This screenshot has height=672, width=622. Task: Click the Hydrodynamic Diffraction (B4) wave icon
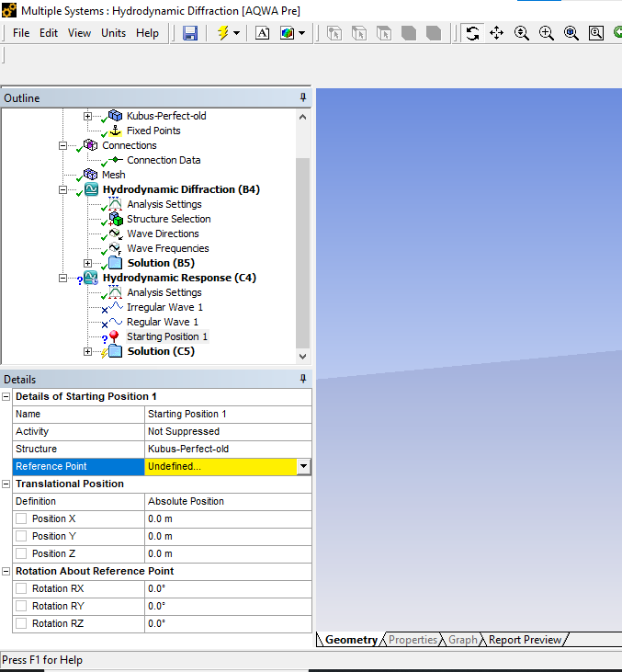click(x=91, y=189)
